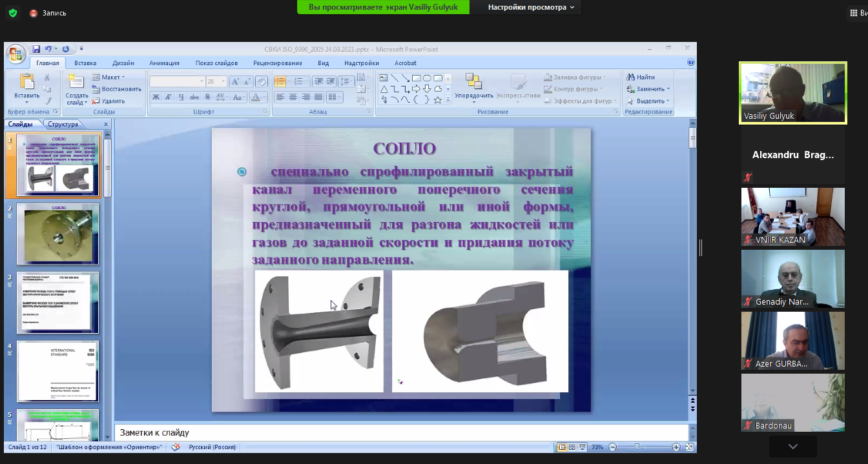The width and height of the screenshot is (868, 464).
Task: Toggle bold (Ж) formatting
Action: 156,97
